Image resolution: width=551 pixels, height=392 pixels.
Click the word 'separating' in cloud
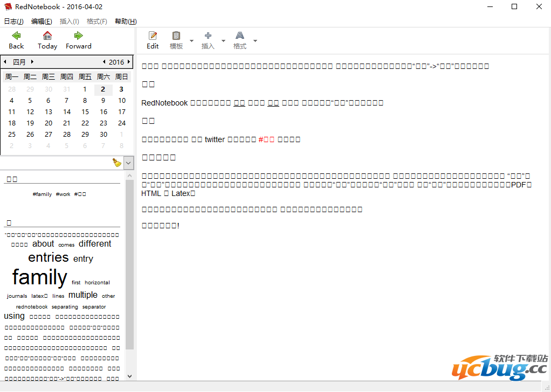pos(65,307)
